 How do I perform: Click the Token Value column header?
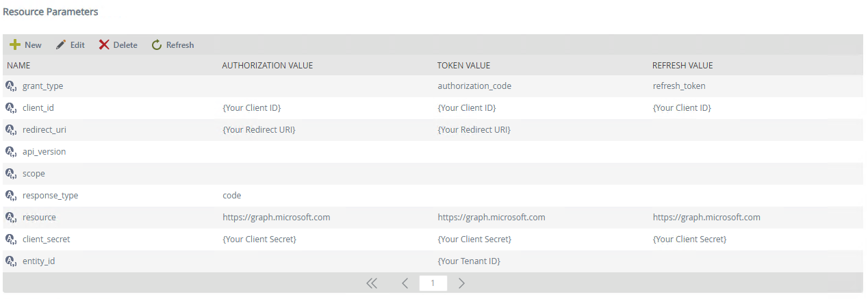[x=463, y=66]
